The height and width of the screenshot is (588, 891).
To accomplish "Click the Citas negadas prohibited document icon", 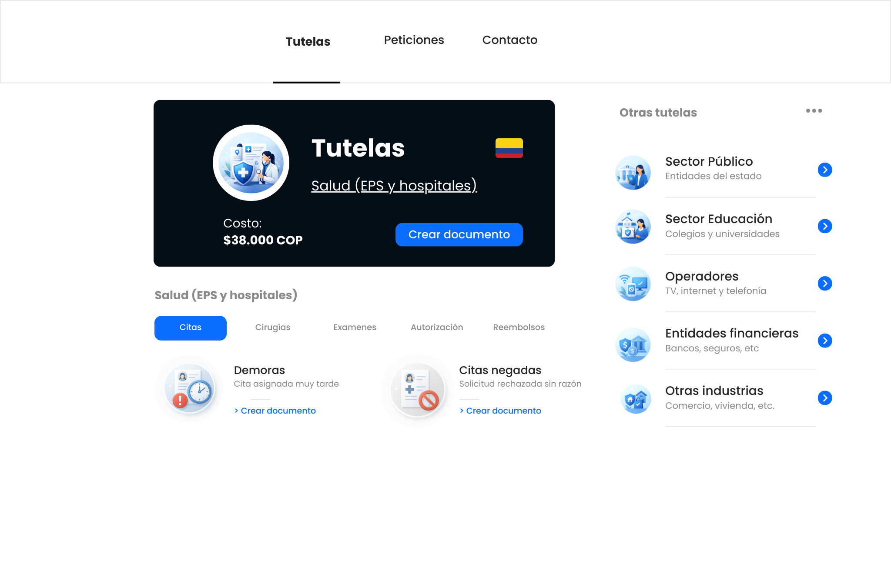I will click(418, 390).
